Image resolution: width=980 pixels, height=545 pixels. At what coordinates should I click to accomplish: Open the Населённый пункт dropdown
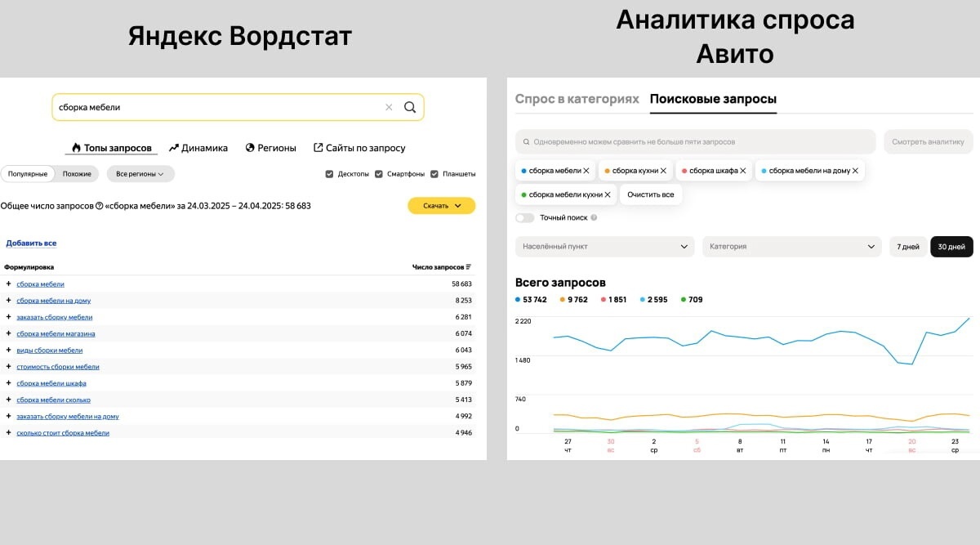click(x=604, y=247)
